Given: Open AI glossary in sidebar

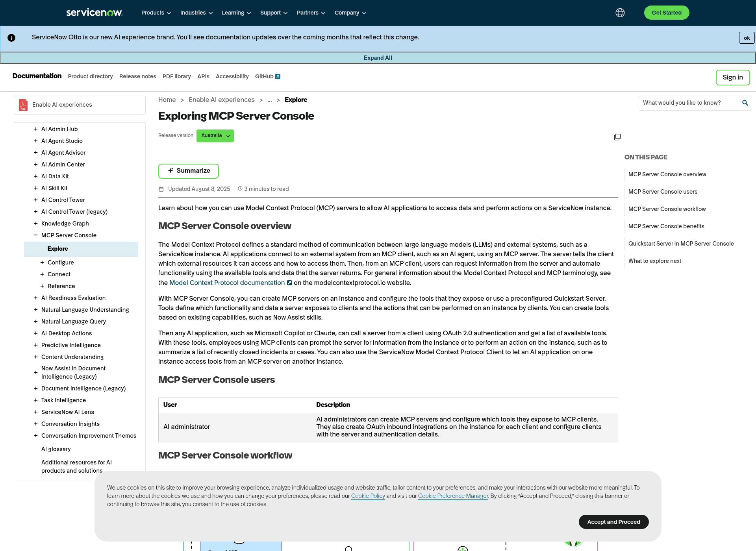Looking at the screenshot, I should 56,449.
